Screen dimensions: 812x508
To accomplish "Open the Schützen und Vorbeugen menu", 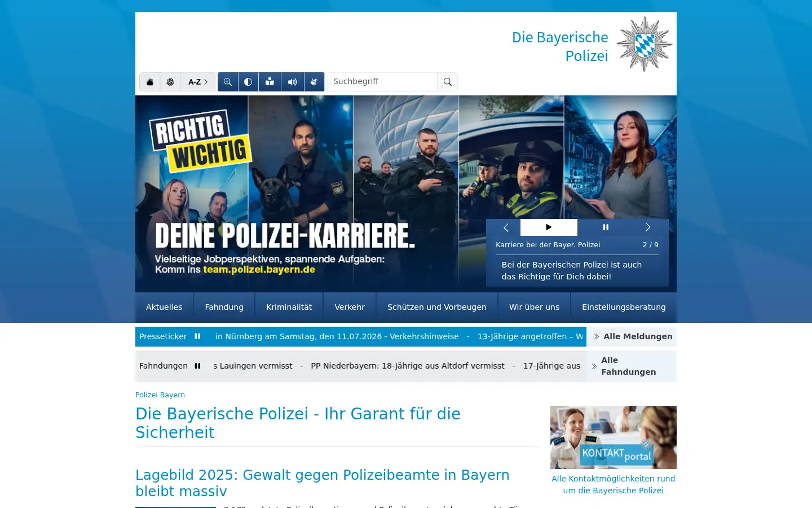I will pyautogui.click(x=437, y=307).
